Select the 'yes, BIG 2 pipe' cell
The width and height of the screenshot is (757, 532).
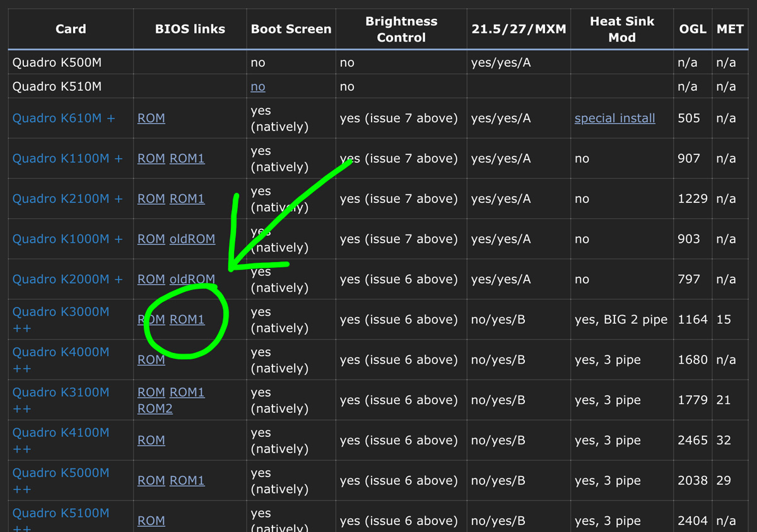tap(621, 320)
